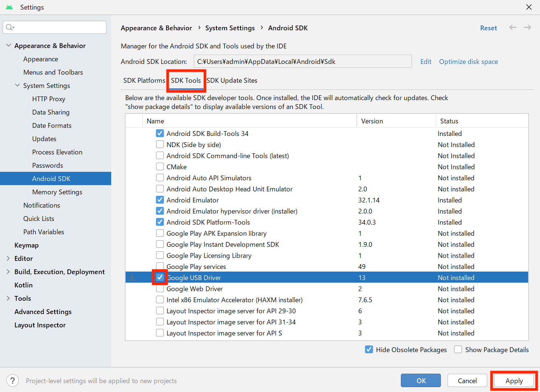Viewport: 540px width, 392px height.
Task: Select Notifications in sidebar
Action: tap(42, 205)
